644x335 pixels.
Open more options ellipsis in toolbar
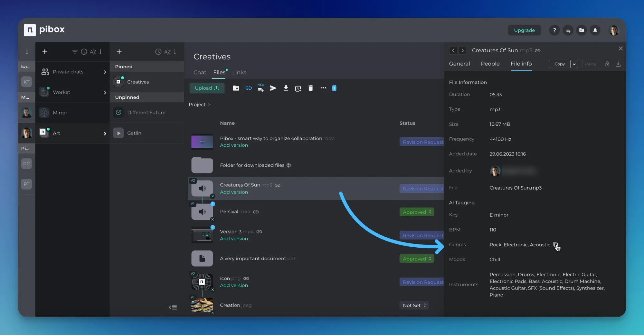coord(323,88)
